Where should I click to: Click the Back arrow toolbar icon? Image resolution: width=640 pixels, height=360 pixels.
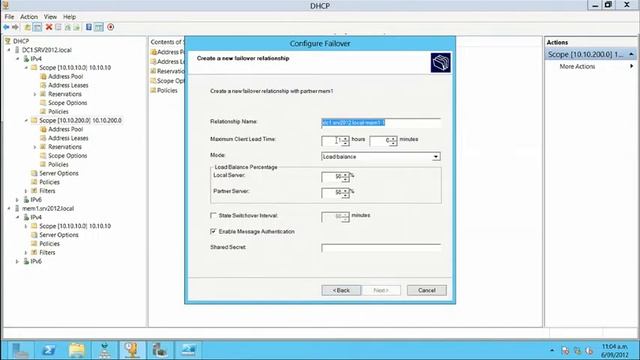click(6, 27)
